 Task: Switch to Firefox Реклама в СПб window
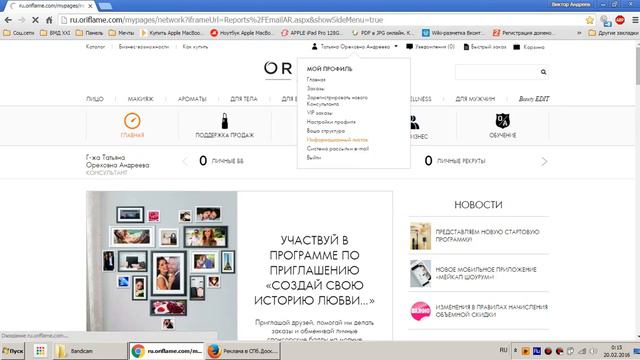click(242, 351)
